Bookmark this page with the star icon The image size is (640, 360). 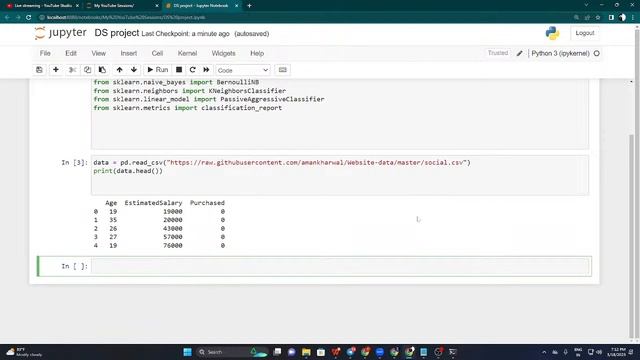598,18
